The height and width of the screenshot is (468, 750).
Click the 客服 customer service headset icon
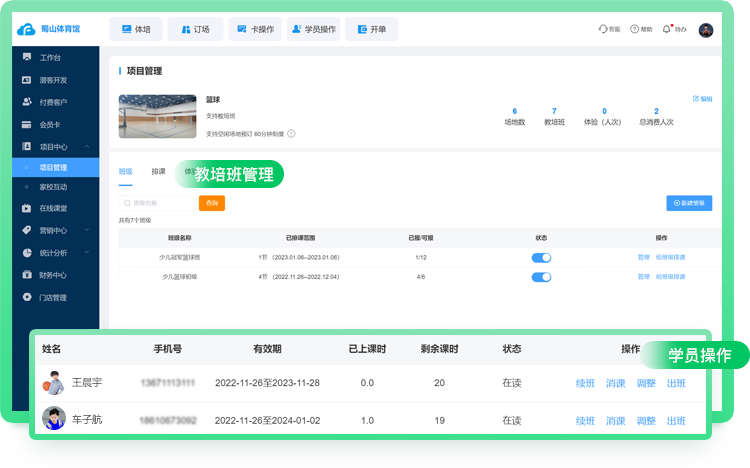tap(602, 30)
